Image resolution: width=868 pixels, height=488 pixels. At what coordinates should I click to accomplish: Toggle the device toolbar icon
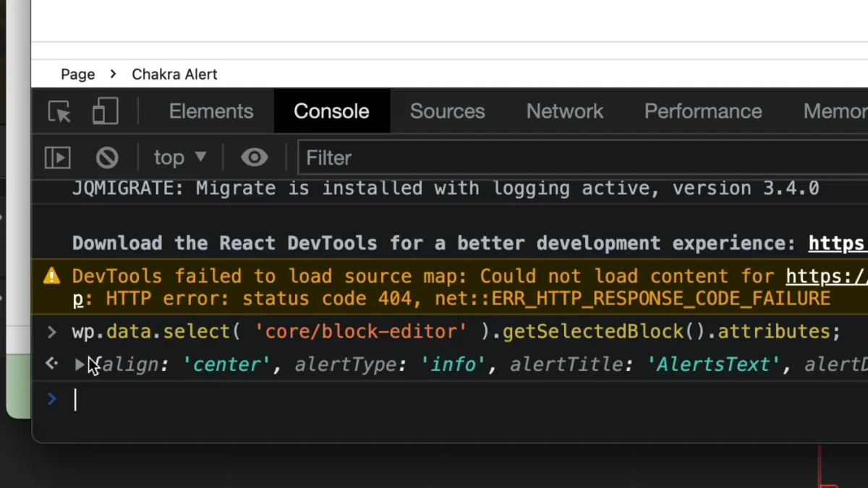point(105,111)
